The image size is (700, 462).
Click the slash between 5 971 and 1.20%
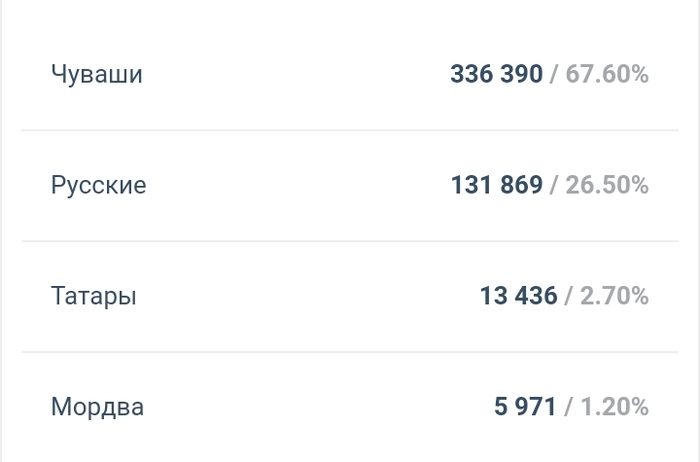[x=569, y=407]
